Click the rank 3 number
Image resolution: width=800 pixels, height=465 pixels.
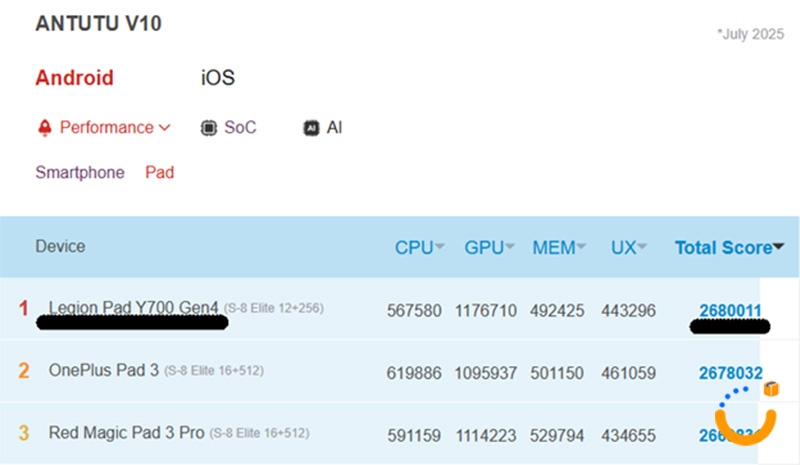coord(24,433)
